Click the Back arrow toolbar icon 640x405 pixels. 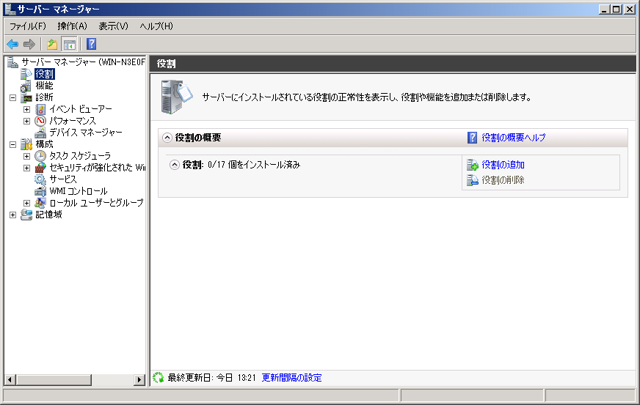[13, 44]
